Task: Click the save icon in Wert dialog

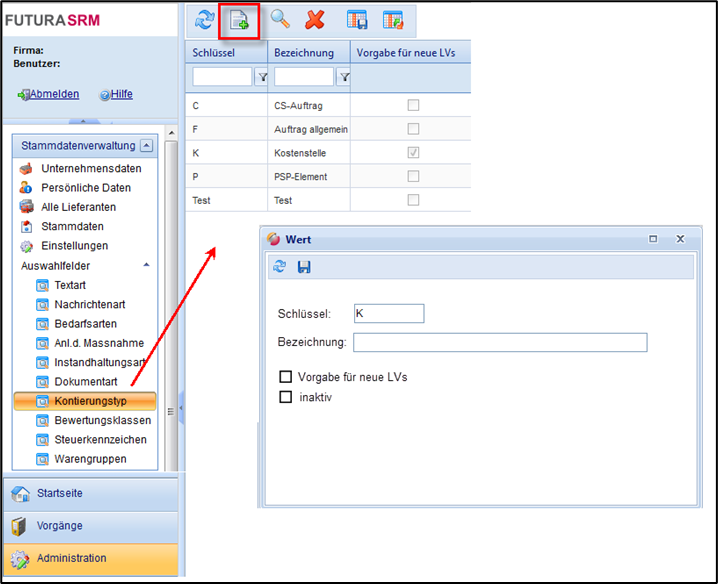Action: point(304,267)
